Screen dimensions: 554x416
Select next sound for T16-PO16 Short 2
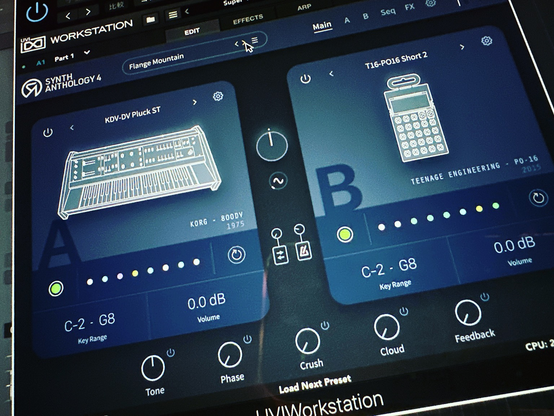[x=462, y=47]
